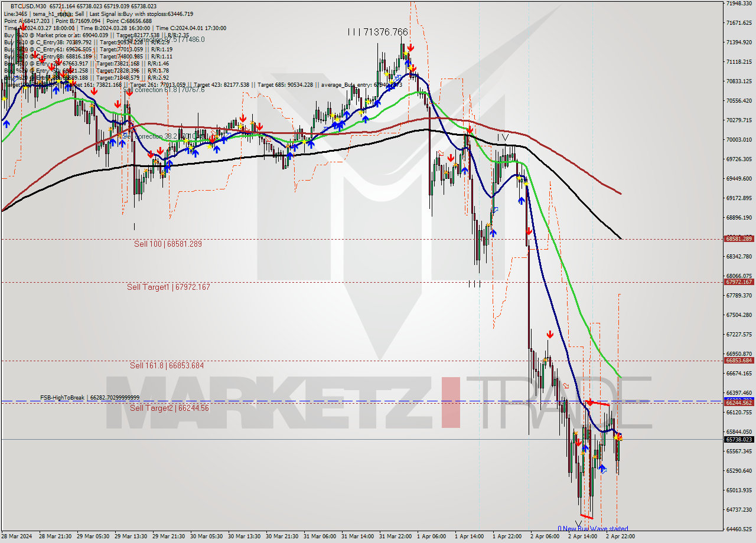The width and height of the screenshot is (756, 543).
Task: Click the '29 Mar 21:30' time axis label
Action: pyautogui.click(x=170, y=537)
